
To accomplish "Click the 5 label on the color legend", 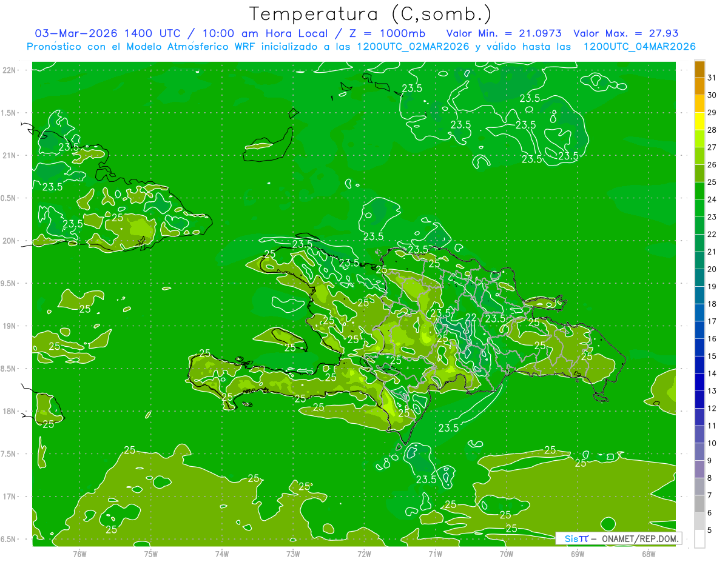I will point(710,530).
